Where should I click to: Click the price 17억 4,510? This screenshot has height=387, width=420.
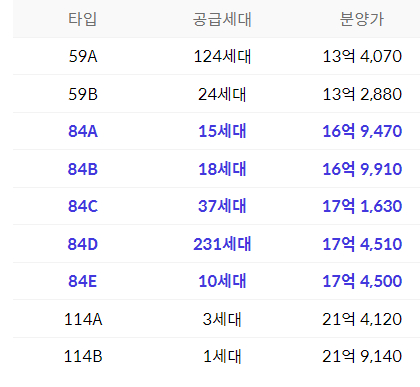coord(362,244)
